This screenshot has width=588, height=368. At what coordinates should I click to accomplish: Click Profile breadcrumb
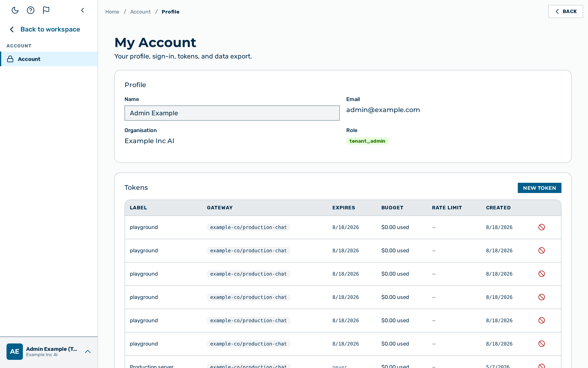[x=170, y=12]
